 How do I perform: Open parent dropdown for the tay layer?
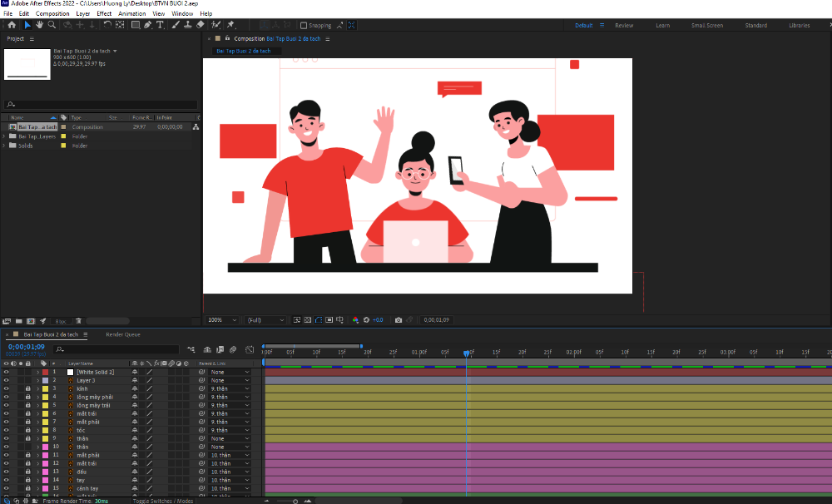(x=230, y=480)
